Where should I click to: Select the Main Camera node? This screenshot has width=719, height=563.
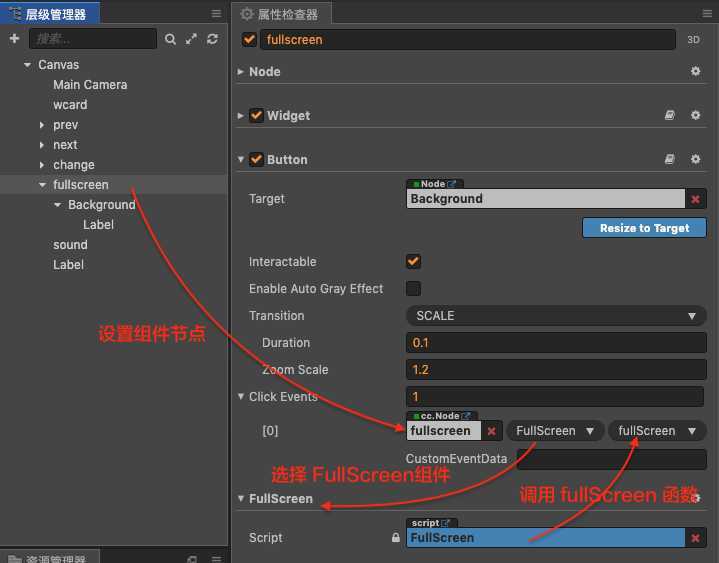pos(90,85)
